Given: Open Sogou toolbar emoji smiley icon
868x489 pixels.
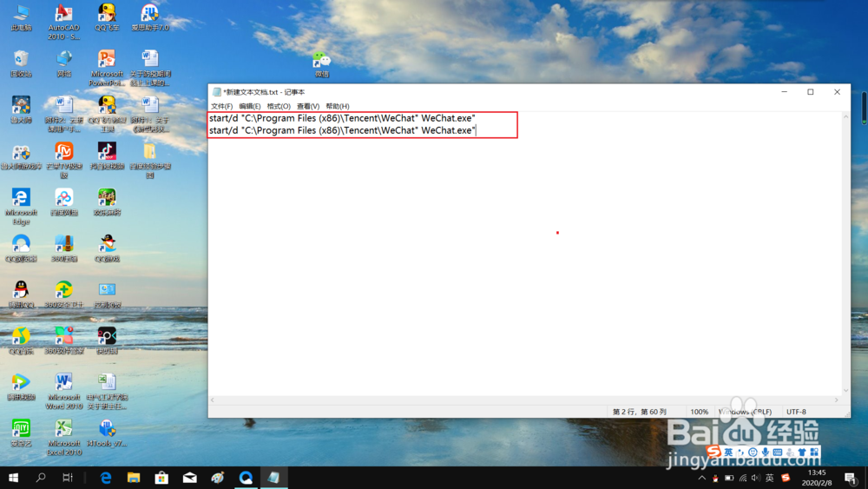Looking at the screenshot, I should (753, 453).
